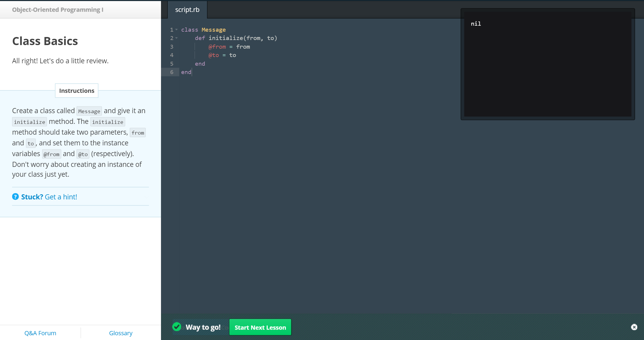Click the Message class name in code
Image resolution: width=644 pixels, height=340 pixels.
click(x=213, y=30)
